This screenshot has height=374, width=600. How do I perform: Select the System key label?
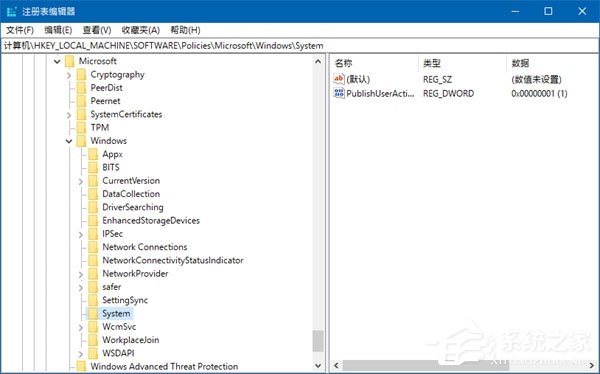116,314
